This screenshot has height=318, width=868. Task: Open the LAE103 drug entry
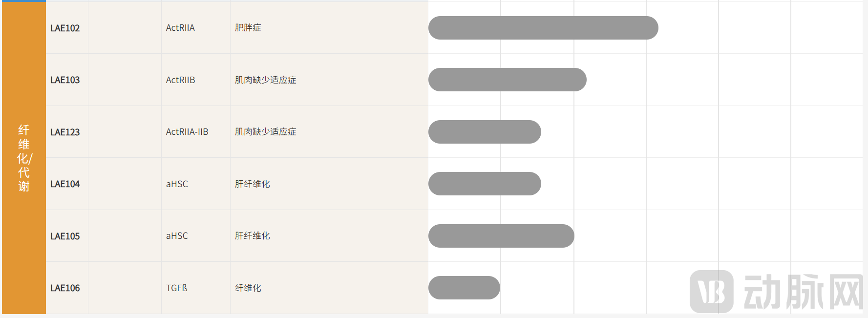pos(65,80)
